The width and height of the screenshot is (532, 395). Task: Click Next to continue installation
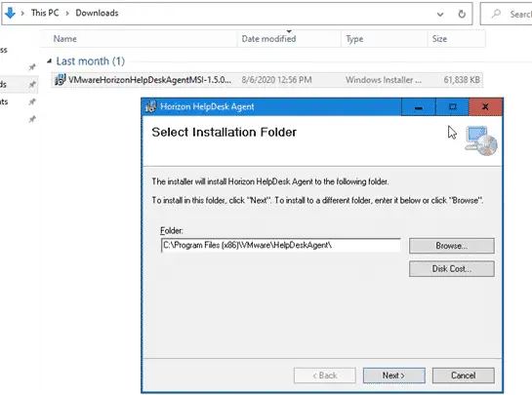[x=394, y=375]
